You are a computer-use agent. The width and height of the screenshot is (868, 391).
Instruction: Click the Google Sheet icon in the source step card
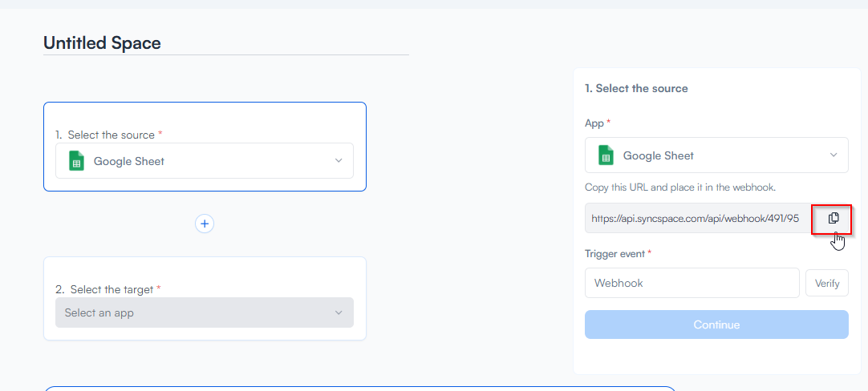[x=76, y=161]
